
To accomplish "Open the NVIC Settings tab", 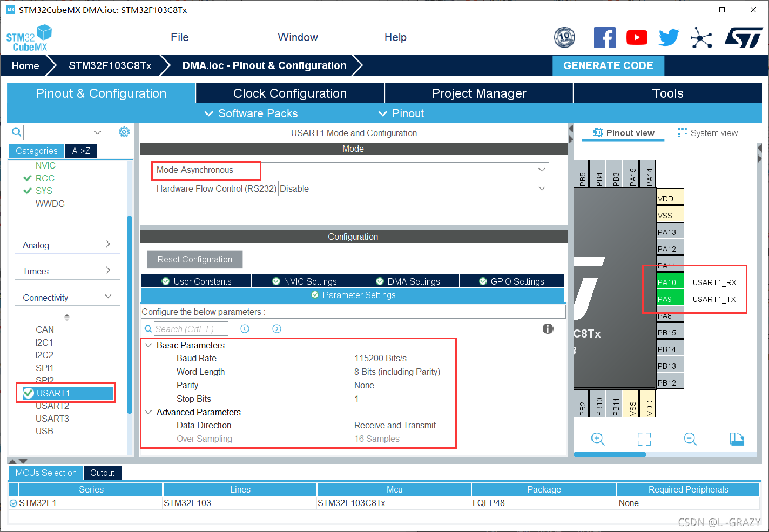I will tap(304, 281).
